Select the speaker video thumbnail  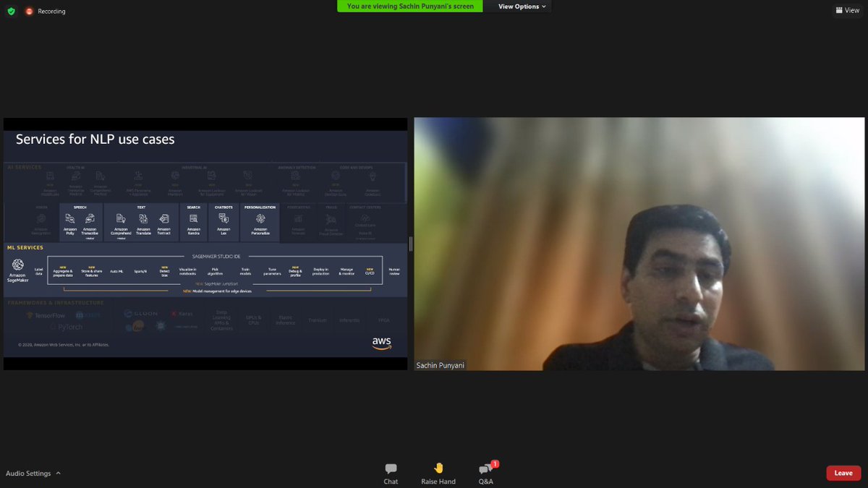639,244
